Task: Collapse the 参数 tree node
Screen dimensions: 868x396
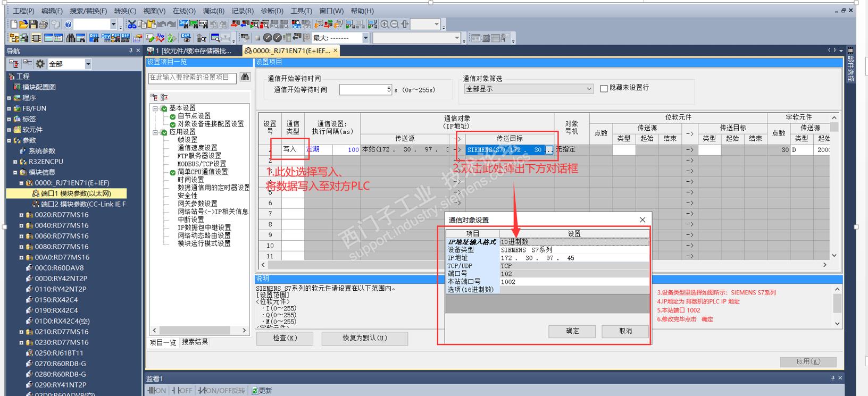Action: click(x=9, y=140)
